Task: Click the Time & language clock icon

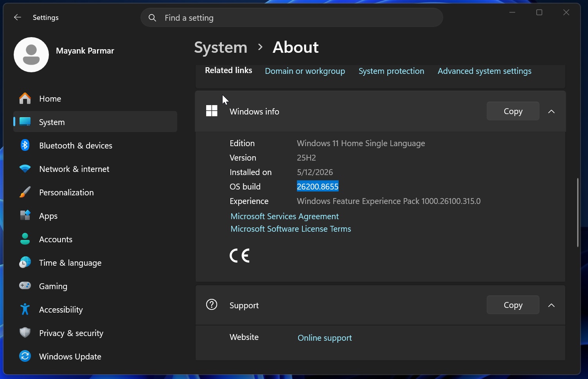Action: coord(25,263)
